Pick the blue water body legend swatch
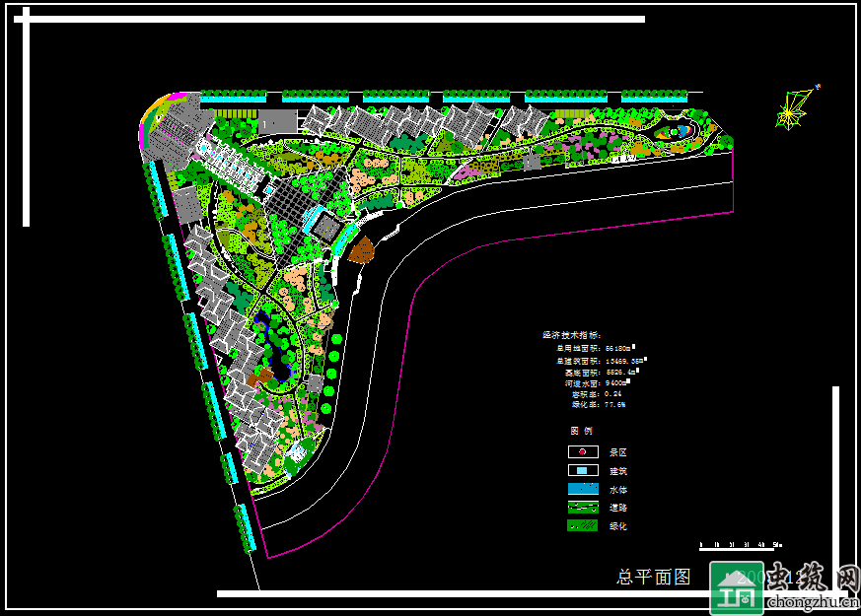This screenshot has height=616, width=861. (x=583, y=489)
